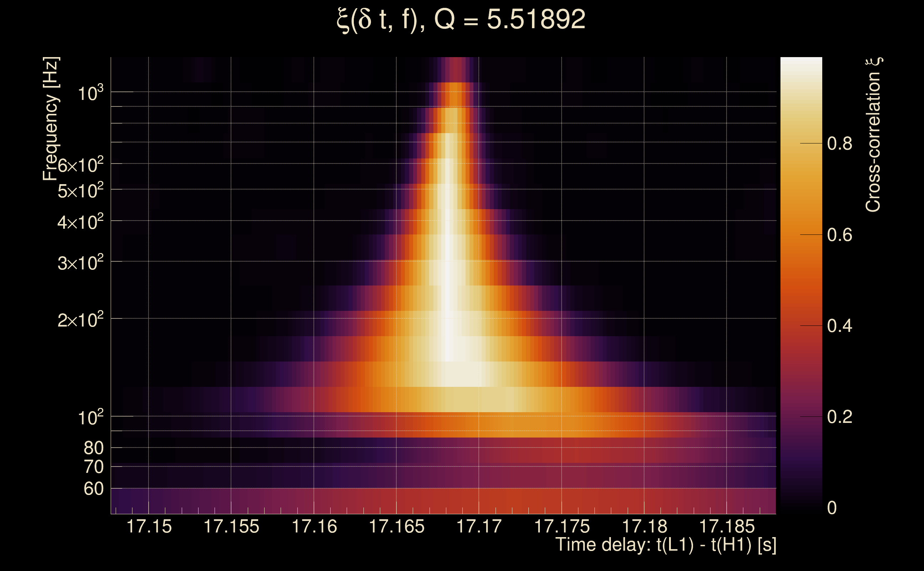This screenshot has height=571, width=924.
Task: Click the 17.16 x-axis tick label
Action: tap(314, 526)
